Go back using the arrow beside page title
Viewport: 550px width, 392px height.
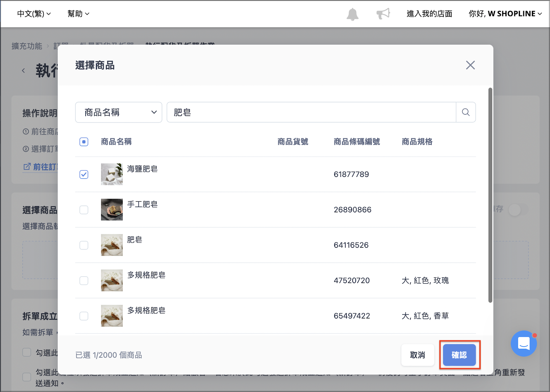coord(23,71)
